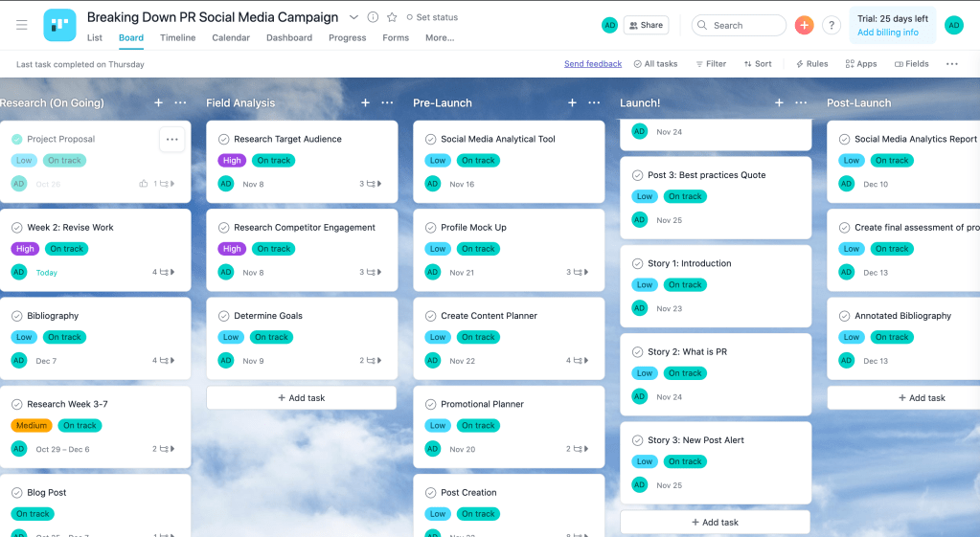
Task: Click the like thumbs-up on Project Proposal
Action: pyautogui.click(x=144, y=184)
